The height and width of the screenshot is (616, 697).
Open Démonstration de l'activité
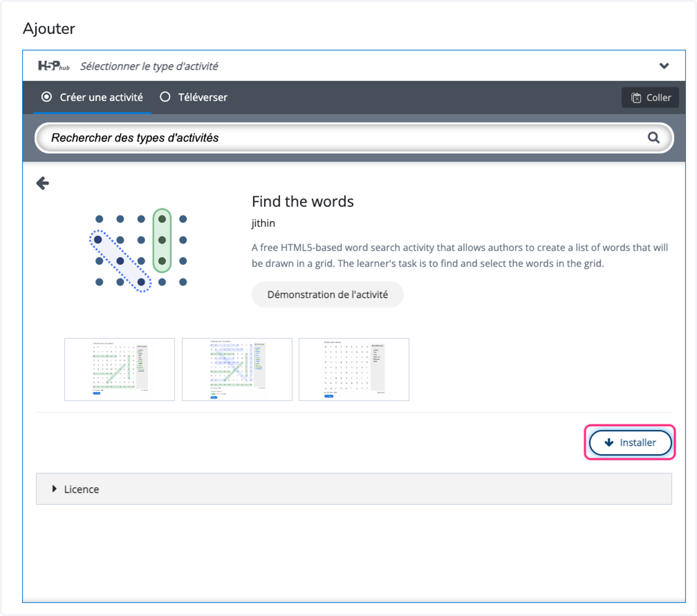pyautogui.click(x=328, y=294)
